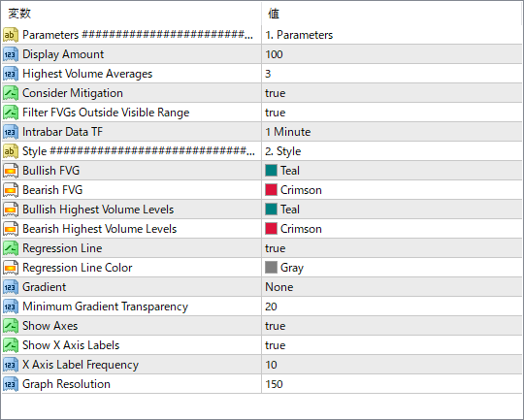Select the 'Graph Resolution' variable name
Image resolution: width=524 pixels, height=420 pixels.
[66, 384]
